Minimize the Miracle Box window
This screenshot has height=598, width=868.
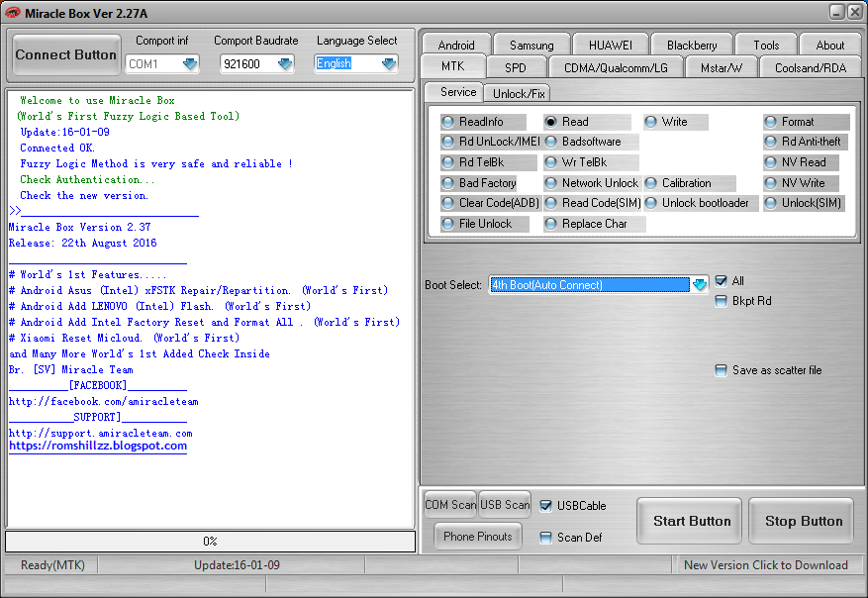click(x=836, y=12)
